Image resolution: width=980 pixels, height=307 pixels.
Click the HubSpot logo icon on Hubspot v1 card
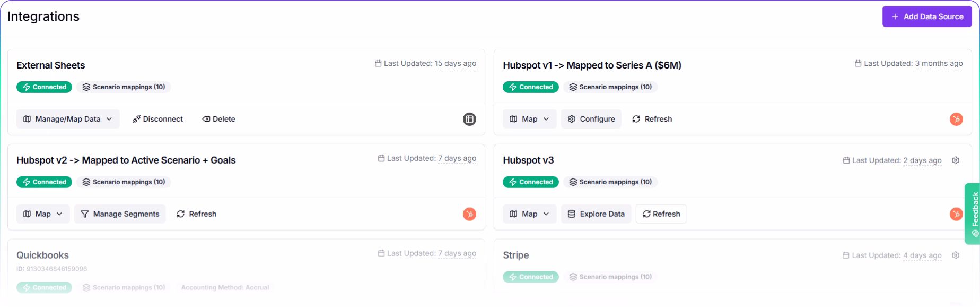(x=956, y=119)
